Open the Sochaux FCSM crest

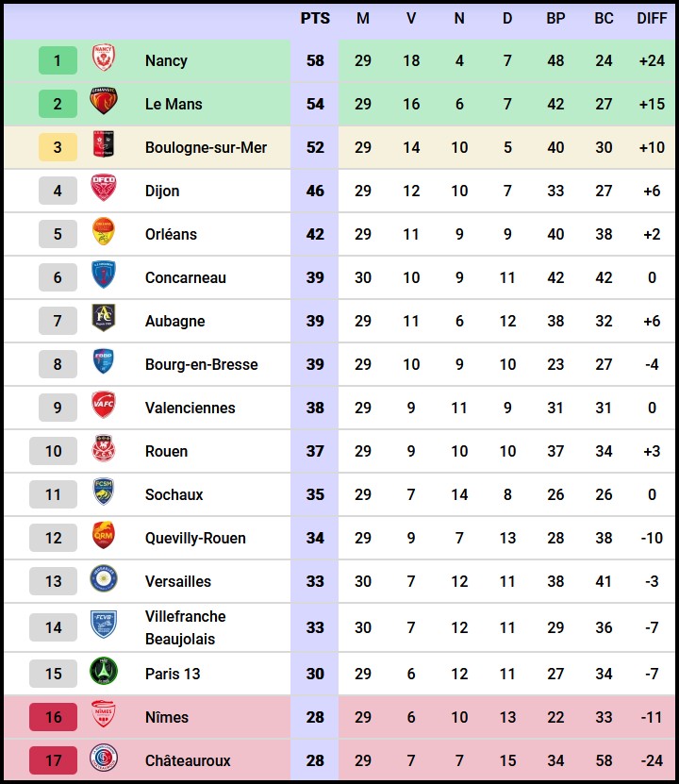103,494
